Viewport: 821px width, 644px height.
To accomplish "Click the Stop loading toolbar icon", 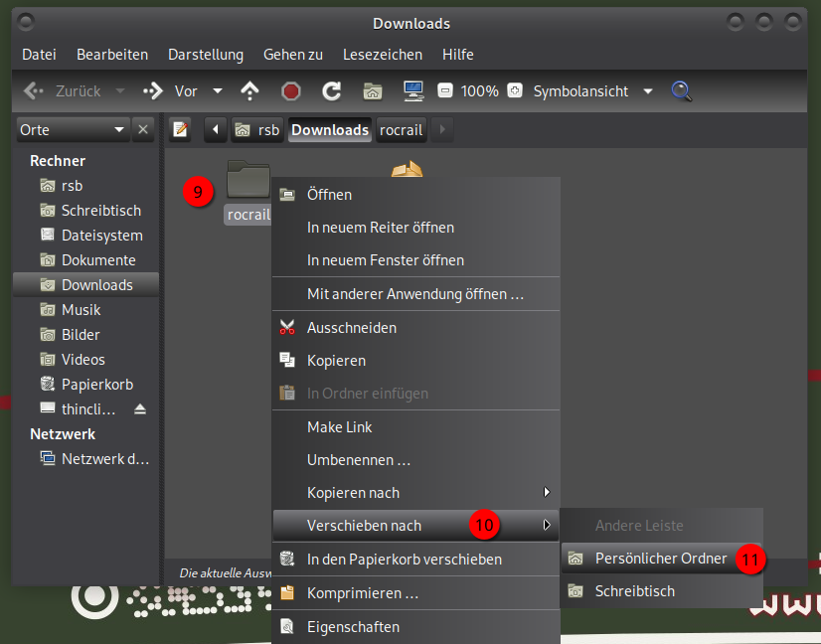I will pyautogui.click(x=291, y=91).
